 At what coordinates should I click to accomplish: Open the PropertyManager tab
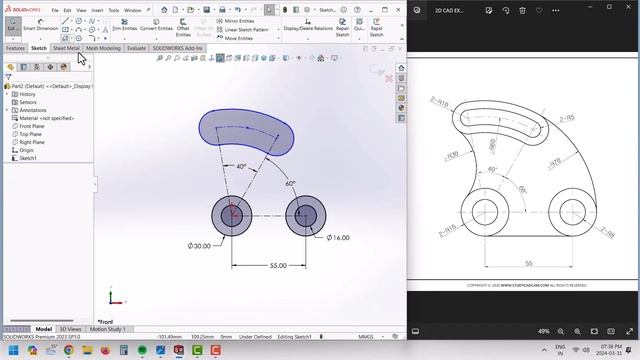pos(24,67)
